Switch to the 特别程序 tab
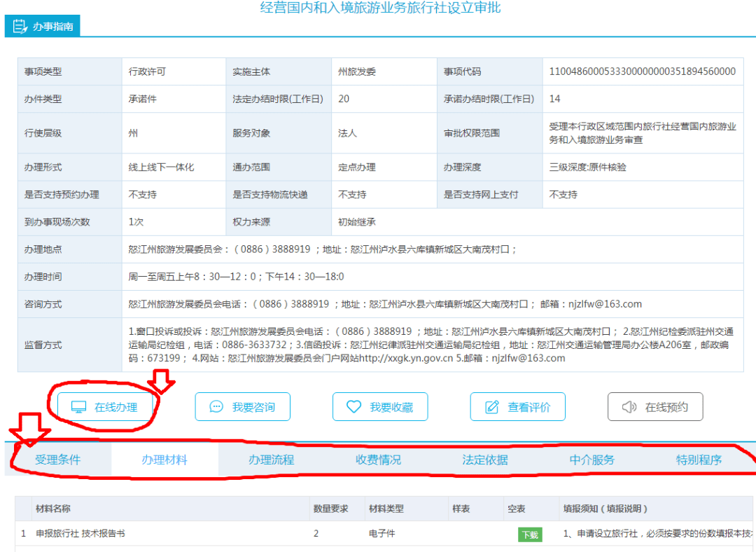 pos(699,460)
